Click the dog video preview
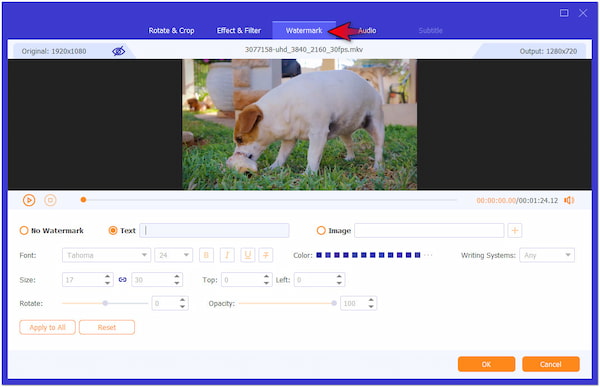This screenshot has height=387, width=600. [299, 124]
